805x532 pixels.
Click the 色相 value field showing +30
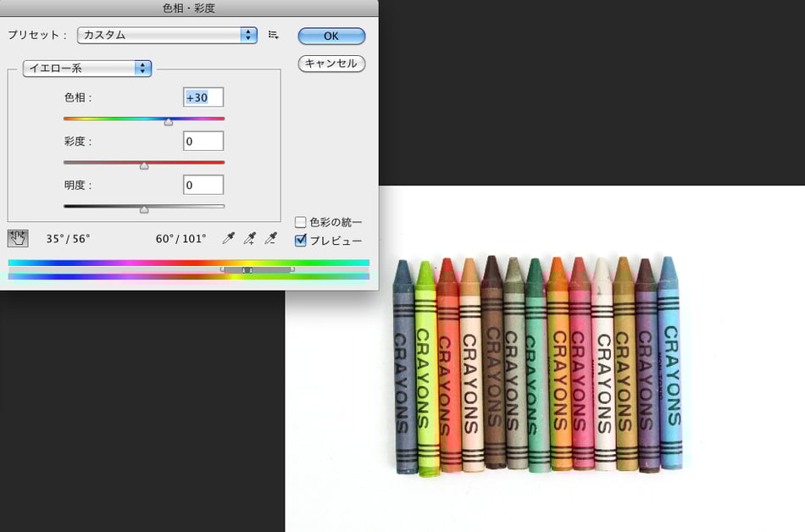[203, 97]
